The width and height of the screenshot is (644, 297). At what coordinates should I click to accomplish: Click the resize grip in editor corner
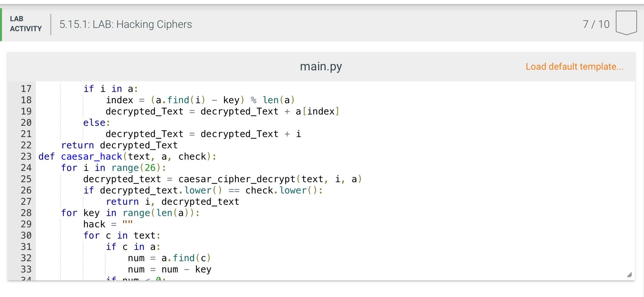coord(629,274)
